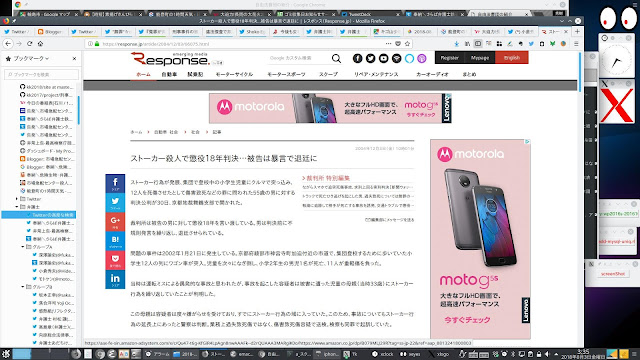640x360 pixels.
Task: Click the Twitter bird toolbar extension icon
Action: click(x=531, y=44)
